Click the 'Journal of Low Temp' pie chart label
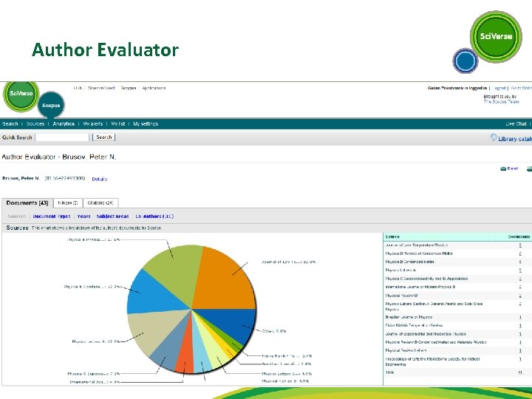532x399 pixels. (289, 262)
